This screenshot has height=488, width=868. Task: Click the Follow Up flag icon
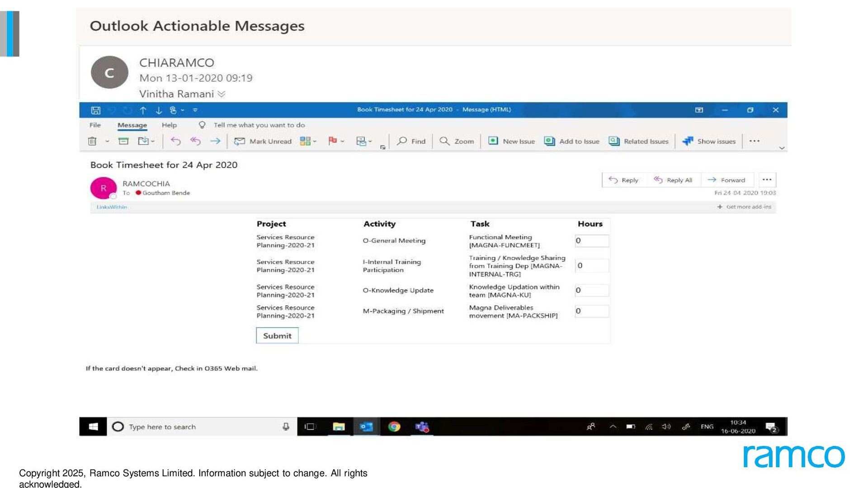[333, 141]
